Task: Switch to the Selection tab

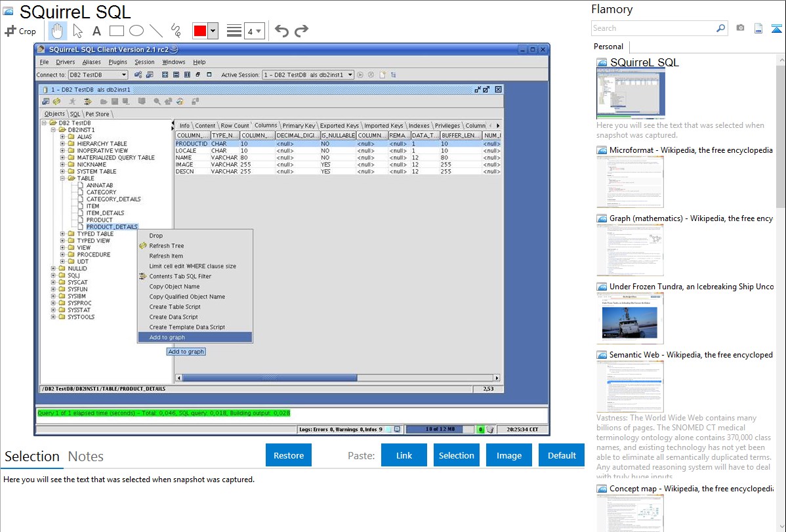Action: tap(32, 457)
